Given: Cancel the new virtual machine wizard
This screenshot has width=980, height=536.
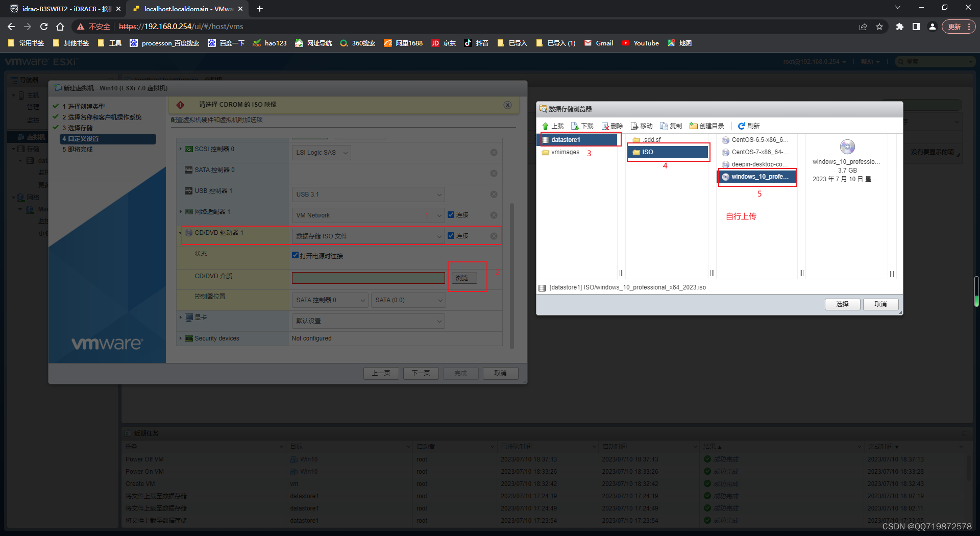Looking at the screenshot, I should point(500,373).
